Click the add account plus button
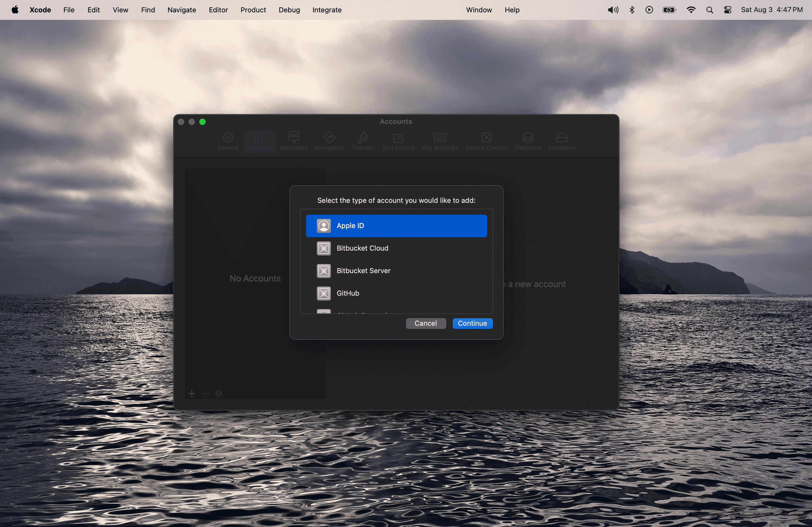Viewport: 812px width, 527px height. coord(192,393)
